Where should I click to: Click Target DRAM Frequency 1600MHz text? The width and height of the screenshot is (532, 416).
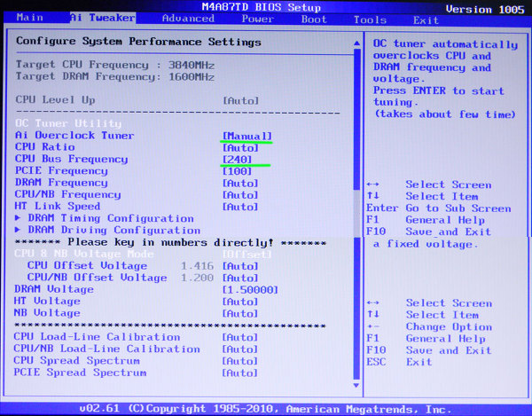(115, 76)
